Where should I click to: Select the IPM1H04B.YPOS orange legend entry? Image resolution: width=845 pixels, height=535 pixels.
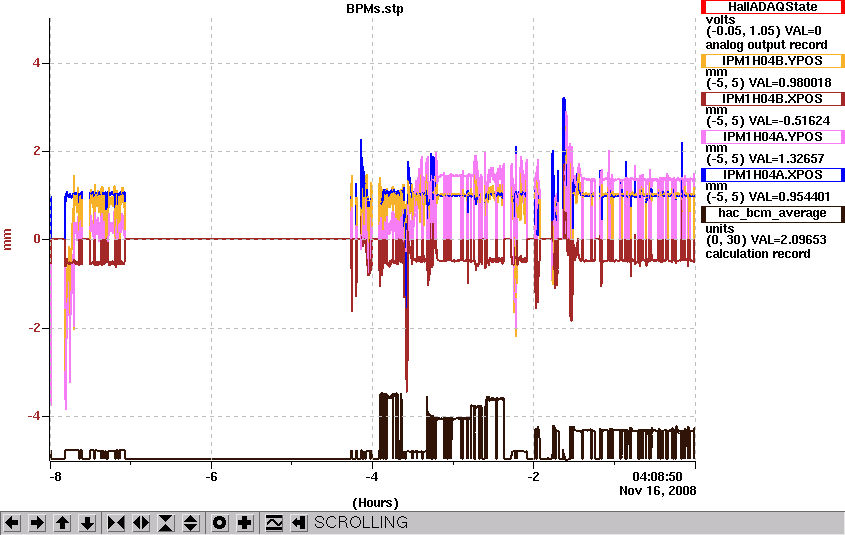(x=773, y=61)
